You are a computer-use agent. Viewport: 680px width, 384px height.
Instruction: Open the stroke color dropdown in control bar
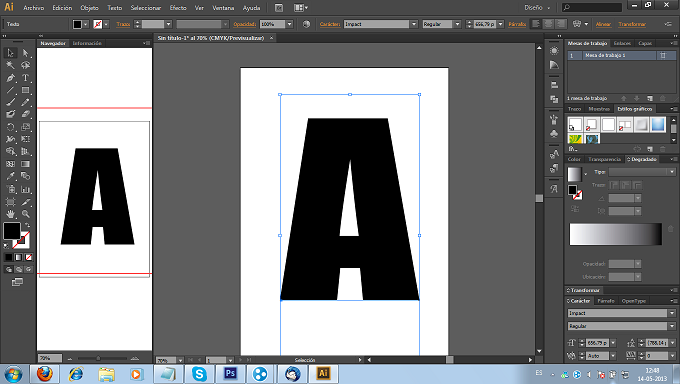pos(106,24)
